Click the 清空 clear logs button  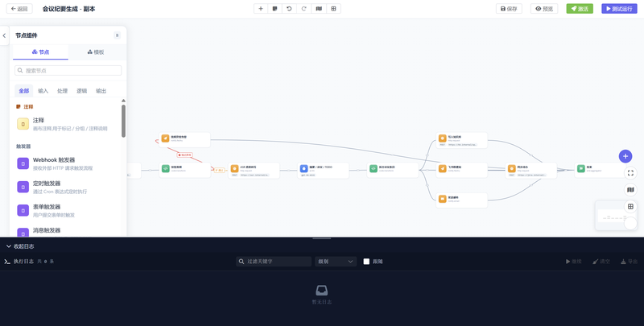tap(601, 262)
